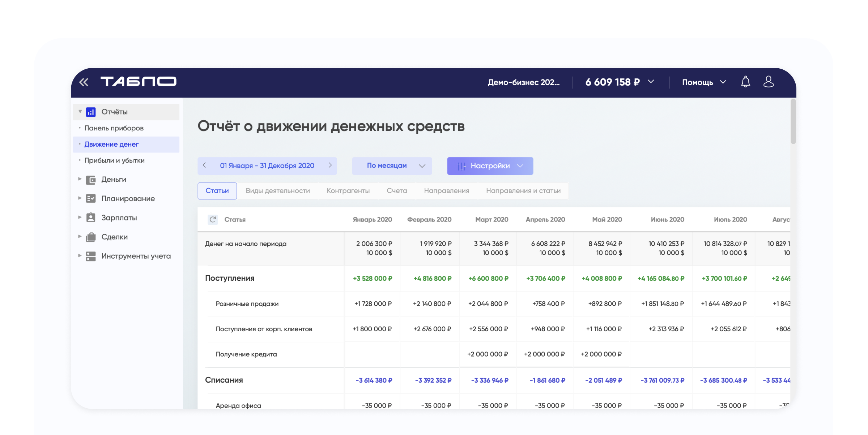Click the Февраль 2020 column header
Image resolution: width=868 pixels, height=435 pixels.
(429, 220)
